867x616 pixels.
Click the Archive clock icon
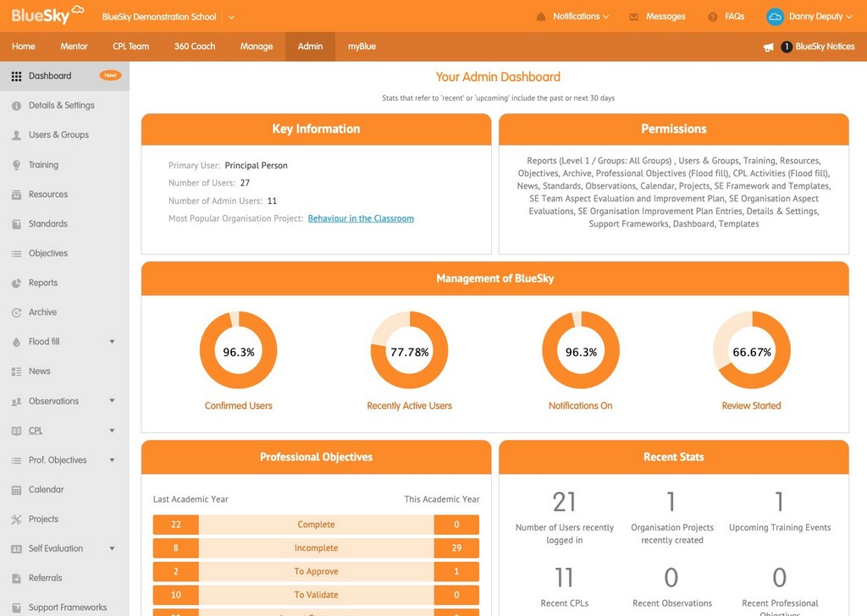coord(17,313)
